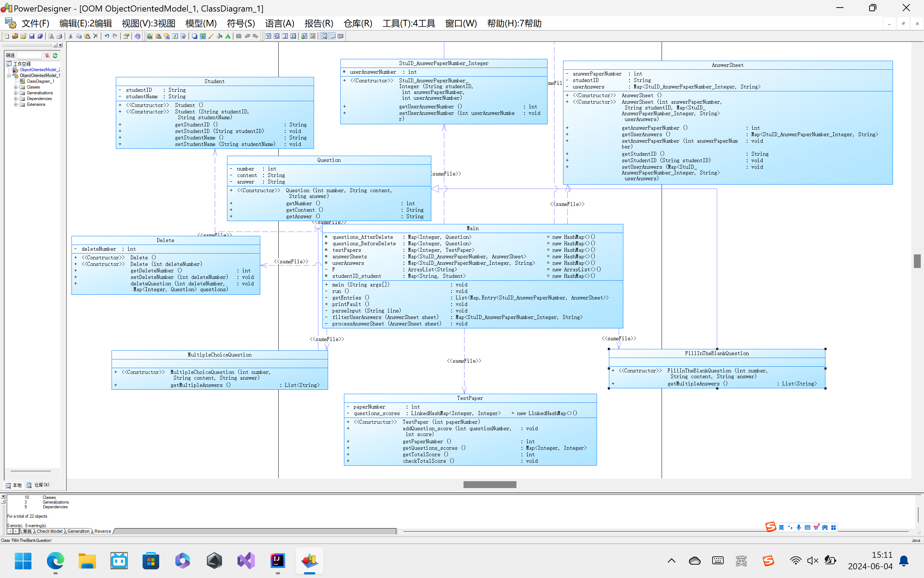Image resolution: width=924 pixels, height=578 pixels.
Task: Click the Open file folder icon
Action: click(23, 36)
